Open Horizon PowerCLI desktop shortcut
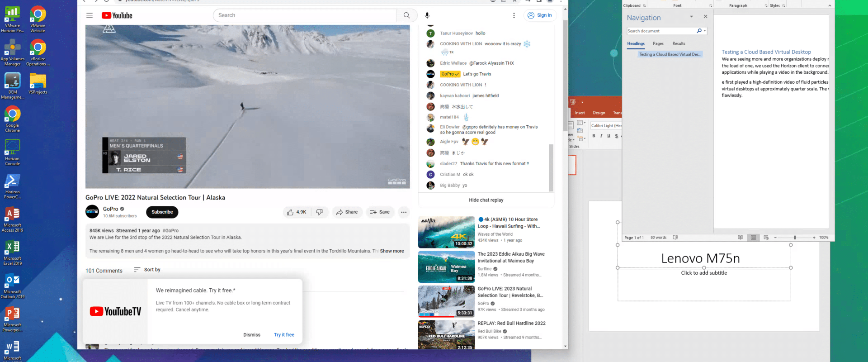Image resolution: width=868 pixels, height=362 pixels. [12, 186]
